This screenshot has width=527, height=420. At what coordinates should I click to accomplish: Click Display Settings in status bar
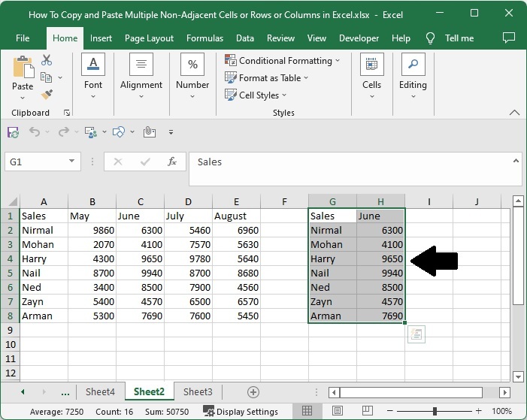[241, 412]
